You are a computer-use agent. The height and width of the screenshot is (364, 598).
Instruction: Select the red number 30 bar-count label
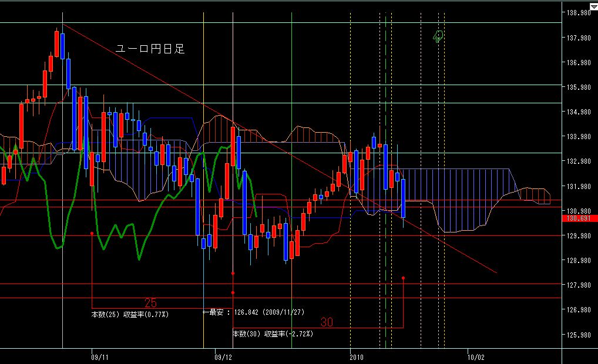(x=327, y=322)
